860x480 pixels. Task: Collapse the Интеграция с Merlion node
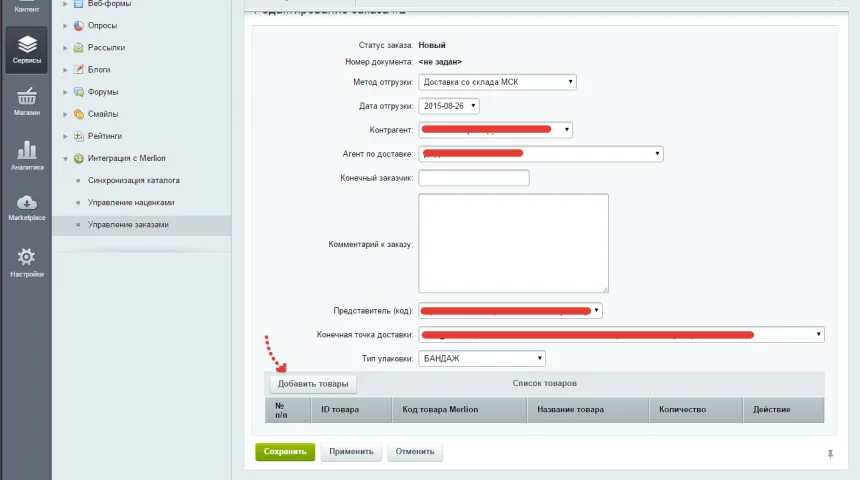pyautogui.click(x=65, y=158)
